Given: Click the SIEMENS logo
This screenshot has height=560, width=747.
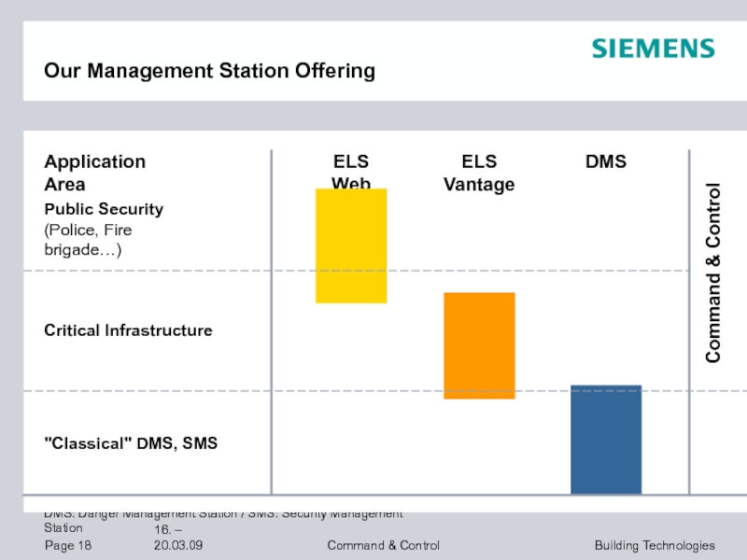Looking at the screenshot, I should [653, 49].
